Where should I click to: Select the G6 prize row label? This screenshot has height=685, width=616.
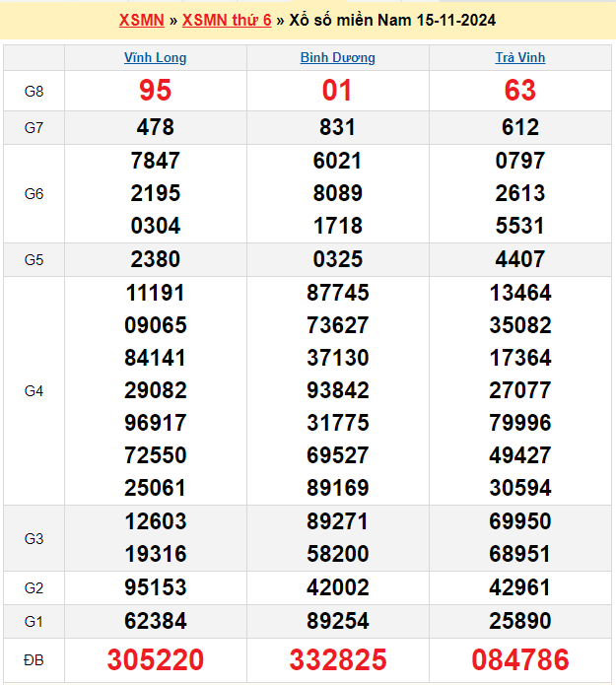(x=34, y=193)
